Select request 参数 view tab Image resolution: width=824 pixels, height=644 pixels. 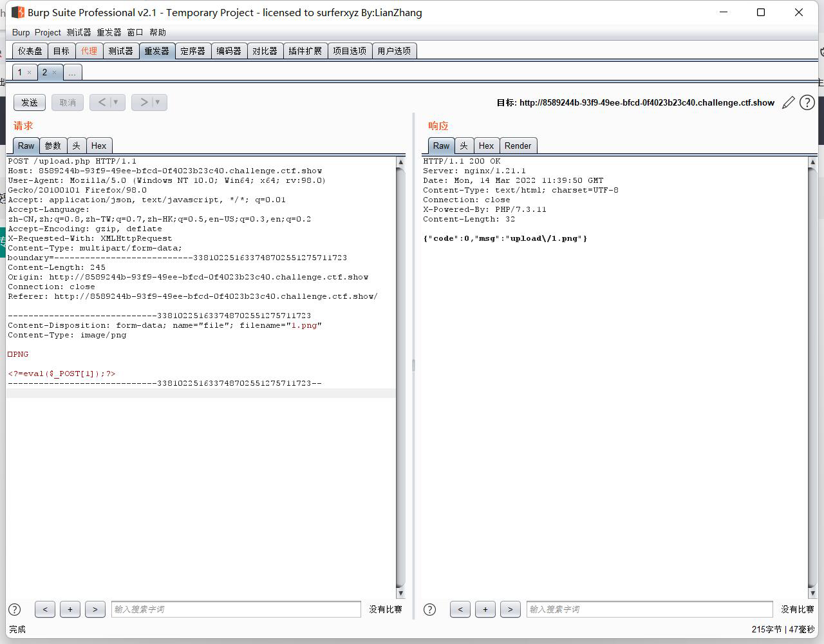(53, 146)
